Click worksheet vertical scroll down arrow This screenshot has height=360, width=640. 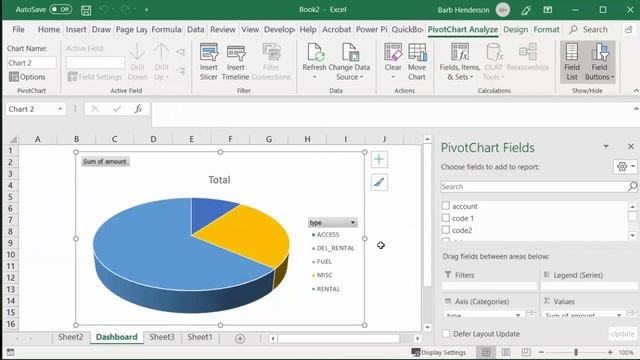point(427,327)
